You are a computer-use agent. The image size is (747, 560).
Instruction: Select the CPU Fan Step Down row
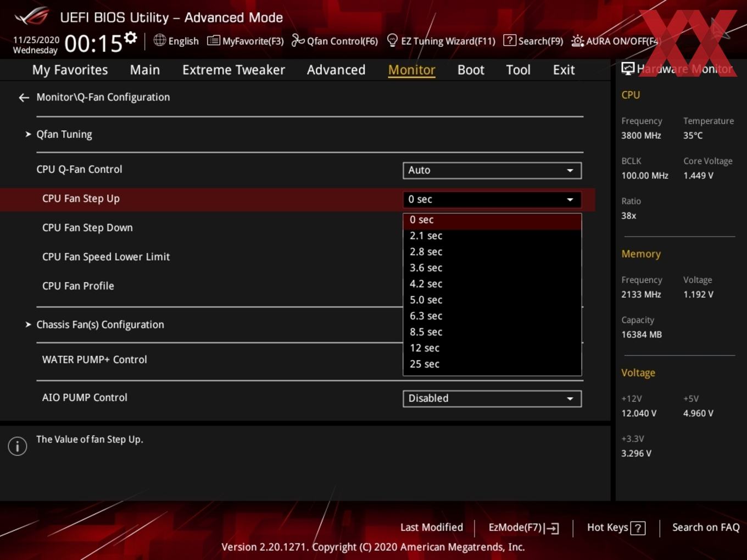87,228
